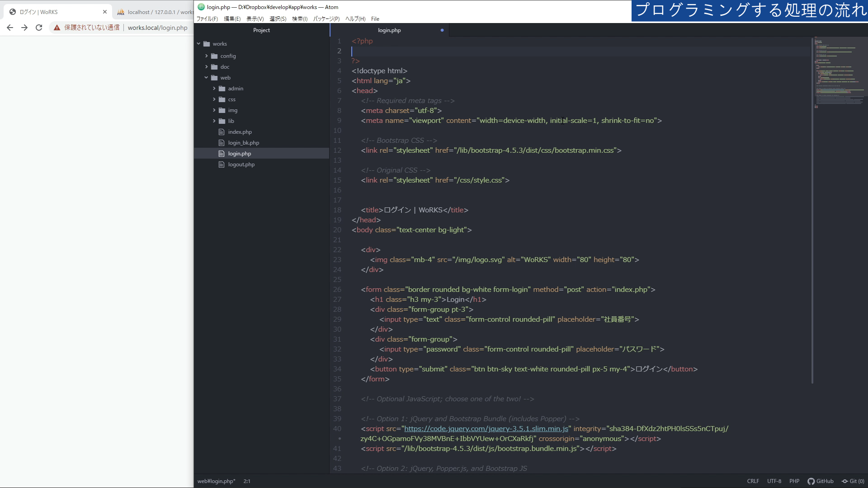
Task: Click the logout.php file icon
Action: tap(222, 164)
